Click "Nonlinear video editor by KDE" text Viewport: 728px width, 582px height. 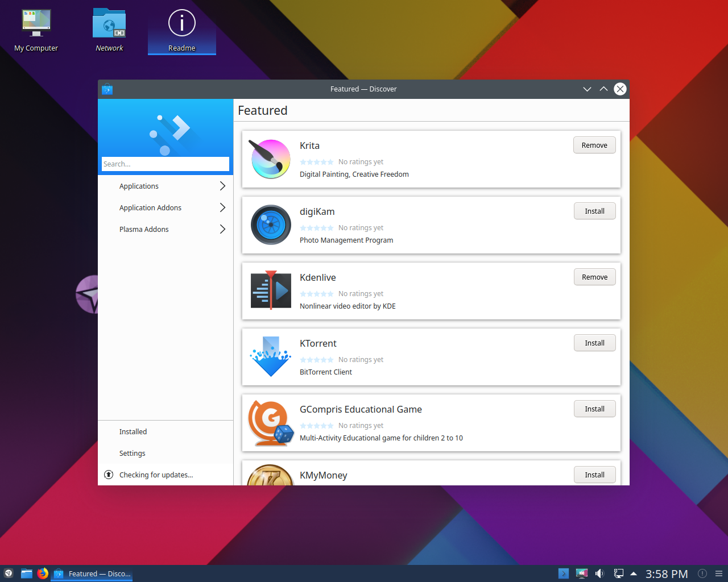pos(348,306)
